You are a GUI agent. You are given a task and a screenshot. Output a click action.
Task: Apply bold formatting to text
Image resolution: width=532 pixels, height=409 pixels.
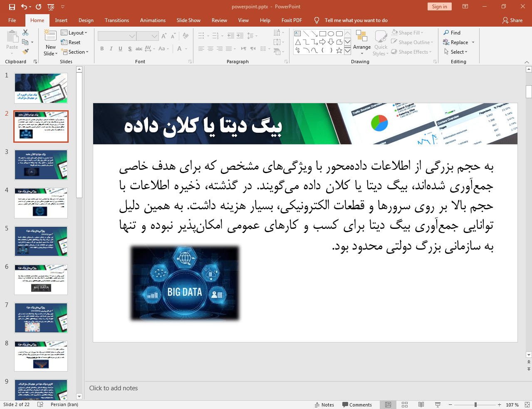pyautogui.click(x=101, y=49)
